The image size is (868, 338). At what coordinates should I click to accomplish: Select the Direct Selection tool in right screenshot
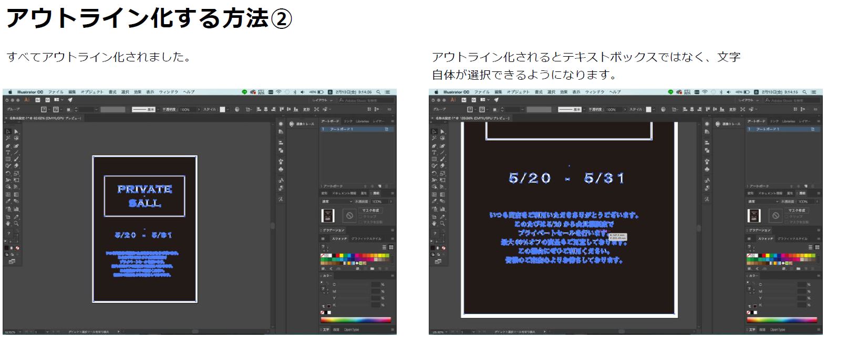pos(442,132)
